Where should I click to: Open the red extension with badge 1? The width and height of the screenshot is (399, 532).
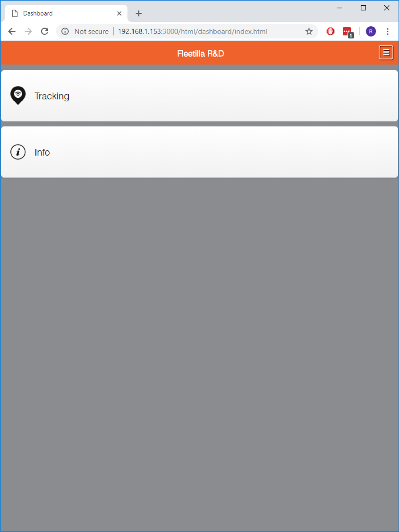[x=348, y=32]
